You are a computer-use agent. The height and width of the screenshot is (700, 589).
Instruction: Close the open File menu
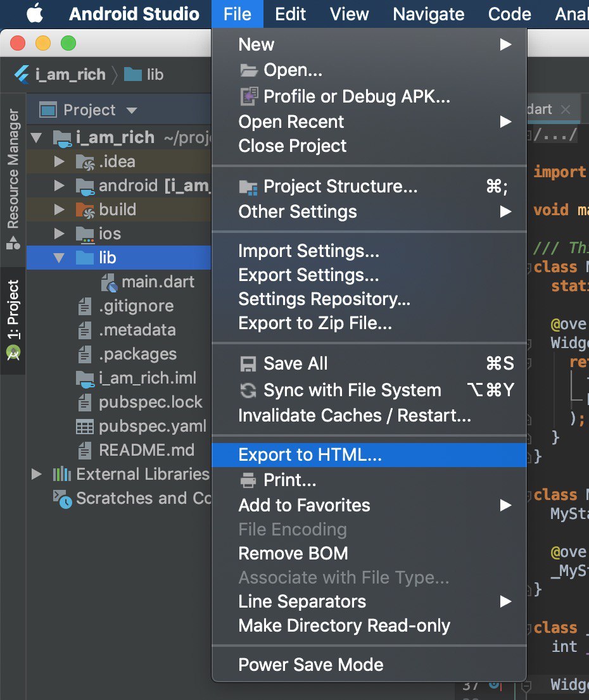pos(237,15)
